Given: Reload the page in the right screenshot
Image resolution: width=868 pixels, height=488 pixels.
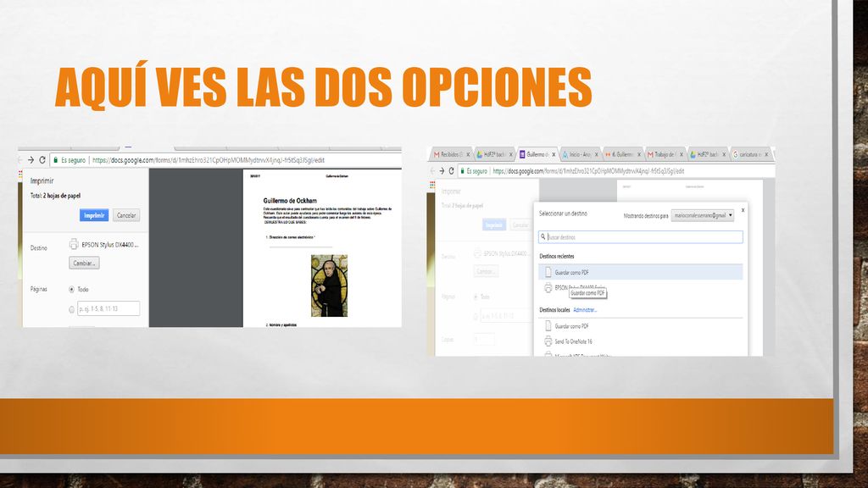Looking at the screenshot, I should (451, 171).
